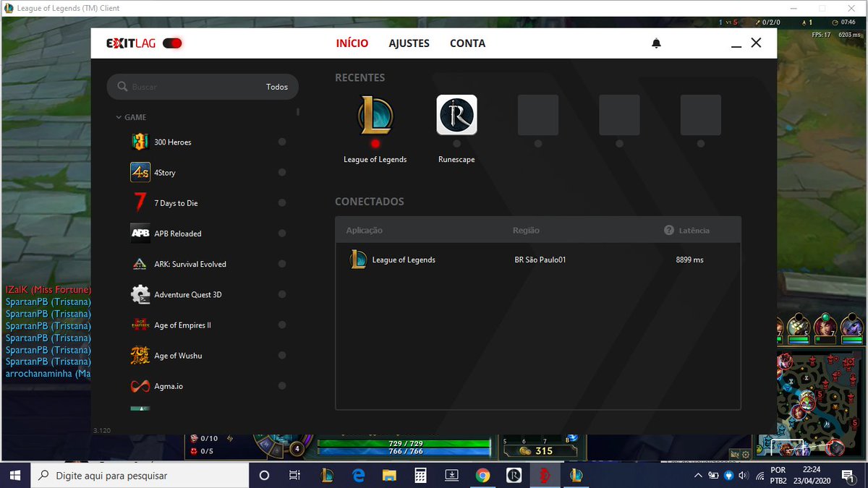The height and width of the screenshot is (488, 868).
Task: Open File Explorer from taskbar
Action: (x=389, y=475)
